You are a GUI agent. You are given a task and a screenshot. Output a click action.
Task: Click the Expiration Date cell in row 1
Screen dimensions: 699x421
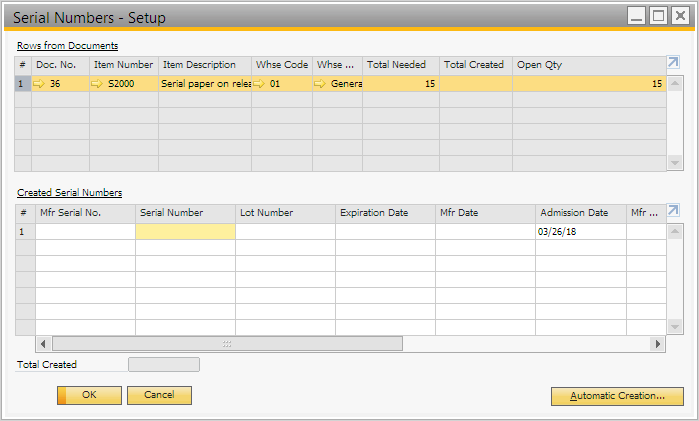tap(385, 231)
